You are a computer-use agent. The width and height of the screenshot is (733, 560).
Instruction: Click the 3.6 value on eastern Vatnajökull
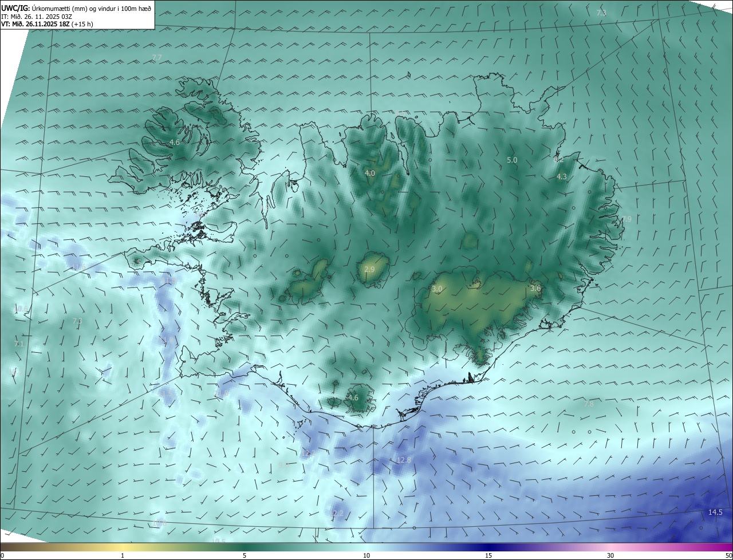[x=535, y=289]
